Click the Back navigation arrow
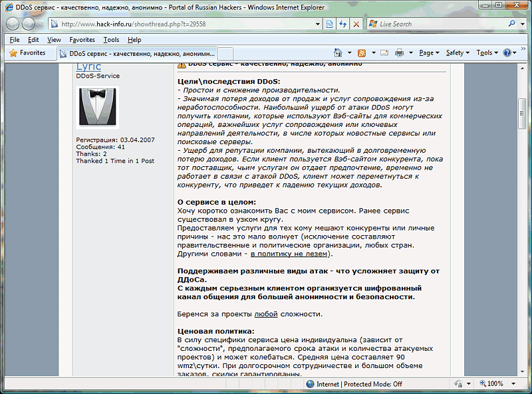 point(13,24)
